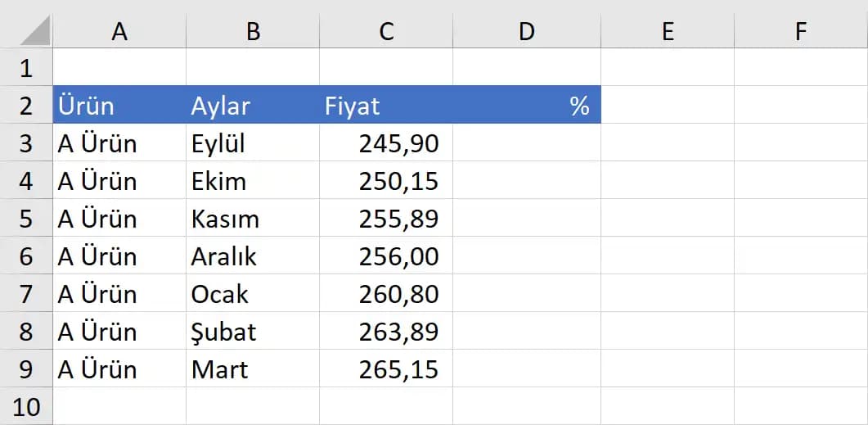Image resolution: width=868 pixels, height=425 pixels.
Task: Select the Şubat month cell
Action: pyautogui.click(x=253, y=332)
